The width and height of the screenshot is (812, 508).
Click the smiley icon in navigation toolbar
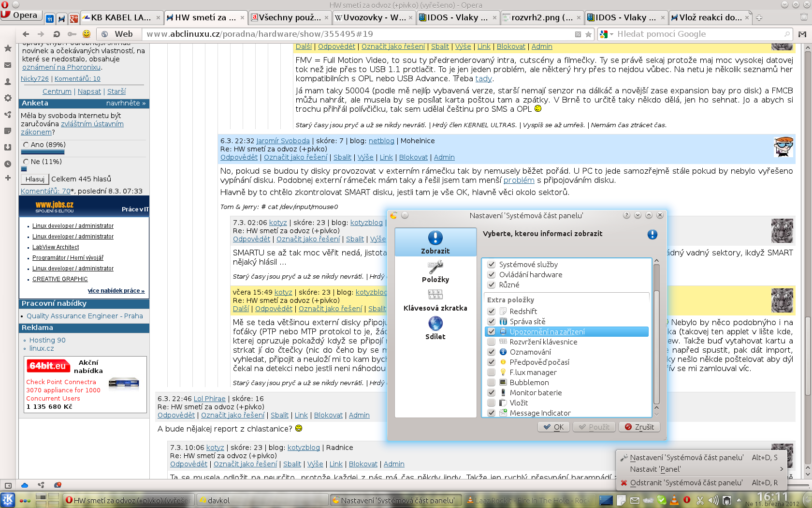(x=87, y=34)
